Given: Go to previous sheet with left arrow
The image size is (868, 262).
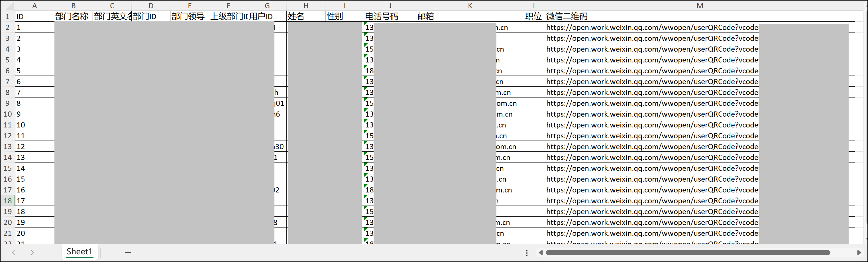Looking at the screenshot, I should pyautogui.click(x=14, y=252).
